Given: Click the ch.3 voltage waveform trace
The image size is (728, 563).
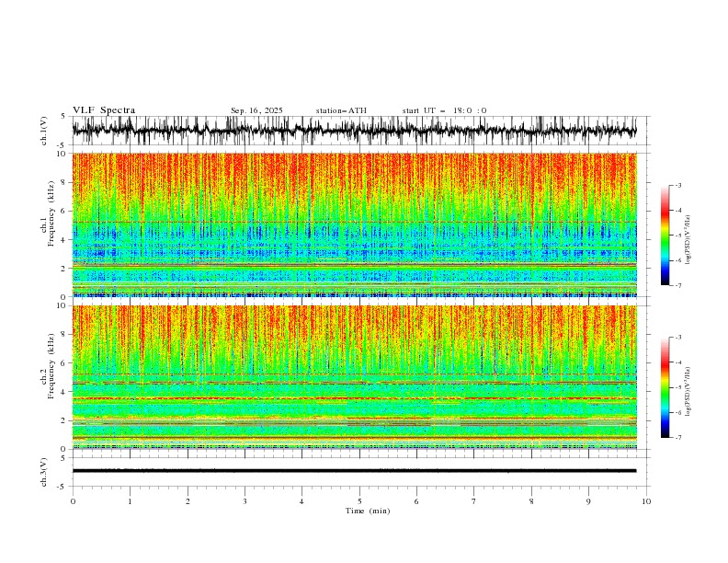Looking at the screenshot, I should point(355,471).
